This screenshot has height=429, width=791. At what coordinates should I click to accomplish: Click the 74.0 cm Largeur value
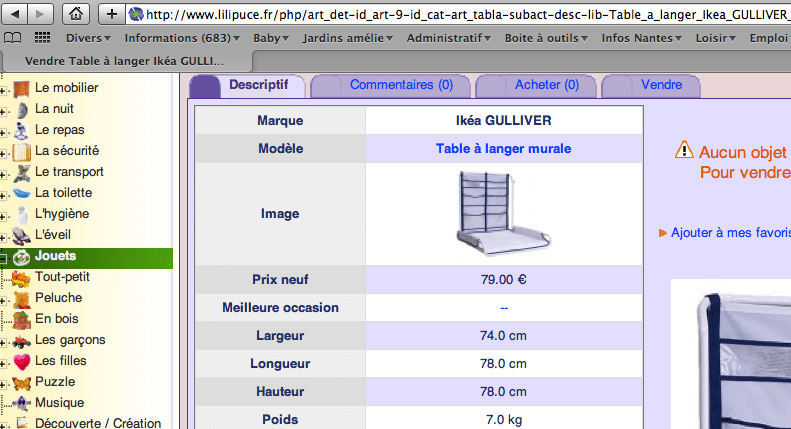tap(503, 336)
